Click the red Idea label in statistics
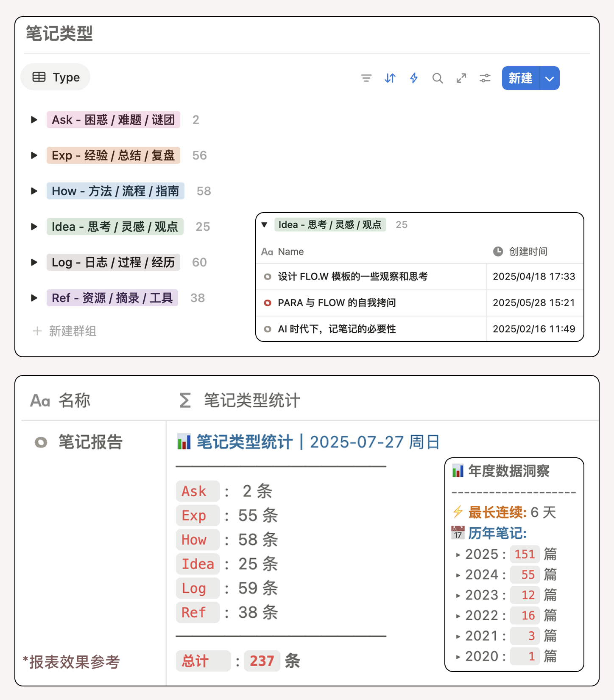Image resolution: width=614 pixels, height=700 pixels. click(x=198, y=564)
